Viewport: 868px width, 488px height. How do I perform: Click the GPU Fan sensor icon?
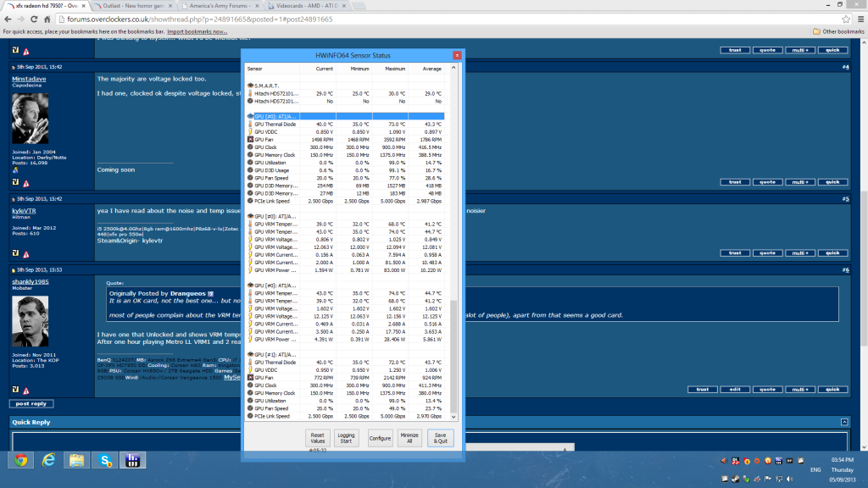(x=250, y=139)
